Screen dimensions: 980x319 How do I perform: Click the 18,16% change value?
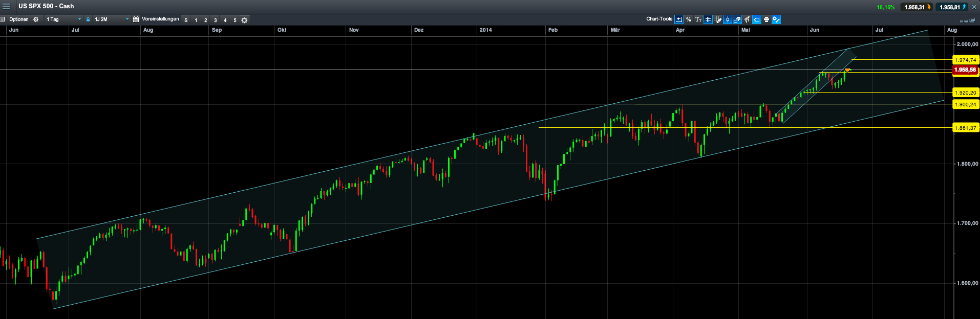pos(886,7)
